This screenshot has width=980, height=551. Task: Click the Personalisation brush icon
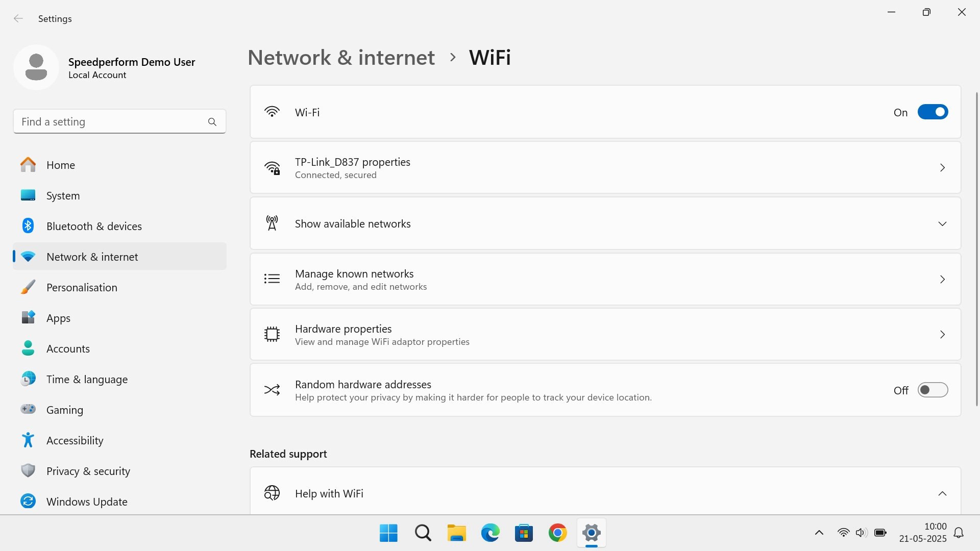(28, 287)
